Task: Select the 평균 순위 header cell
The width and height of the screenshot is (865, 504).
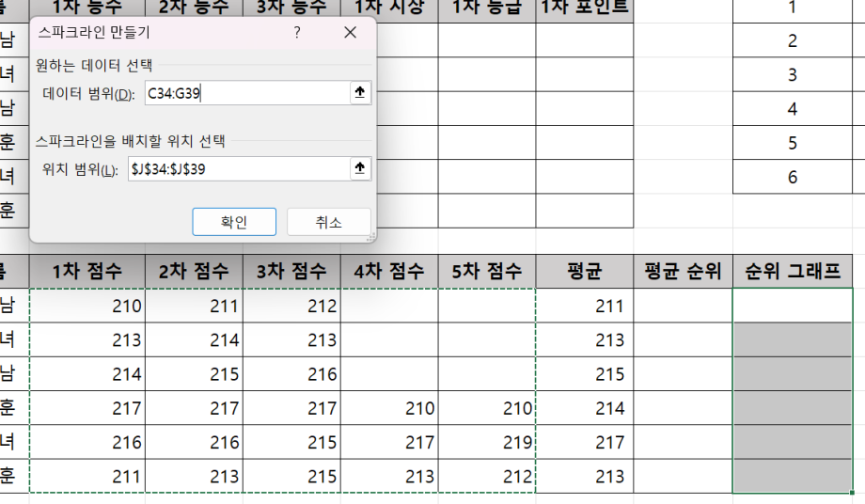Action: click(683, 271)
